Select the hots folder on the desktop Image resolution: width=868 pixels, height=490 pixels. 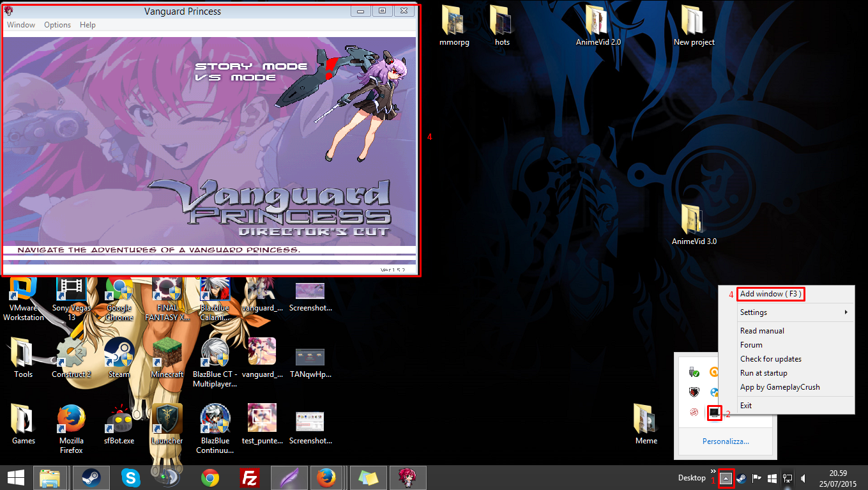coord(502,26)
